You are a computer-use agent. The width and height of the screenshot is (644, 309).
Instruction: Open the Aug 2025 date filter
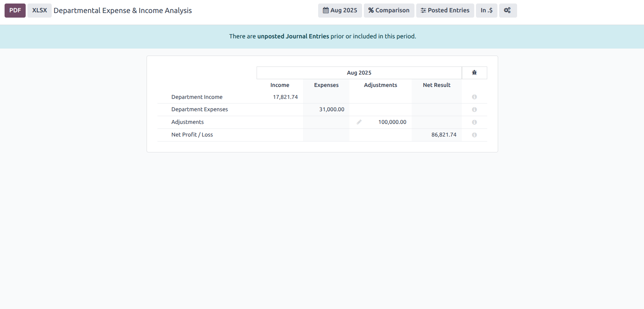[x=340, y=11]
